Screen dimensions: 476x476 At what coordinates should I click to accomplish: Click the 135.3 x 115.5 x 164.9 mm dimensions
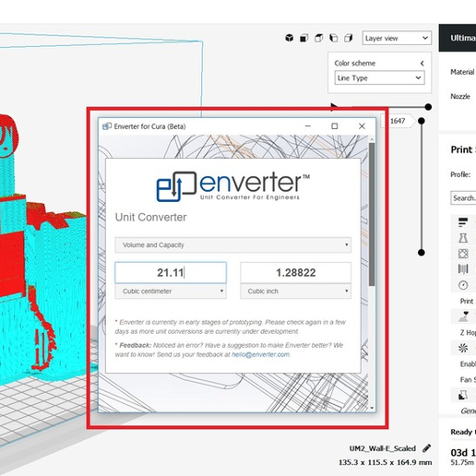coord(385,462)
